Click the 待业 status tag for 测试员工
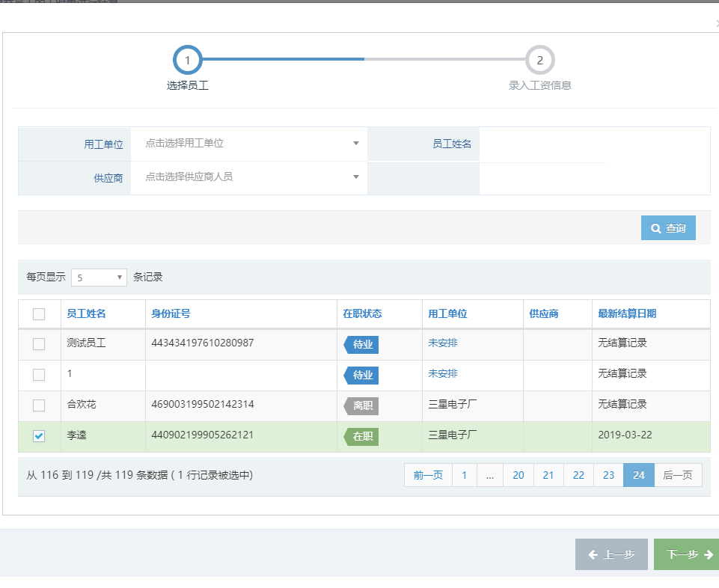Screen dimensions: 719x588 point(361,344)
